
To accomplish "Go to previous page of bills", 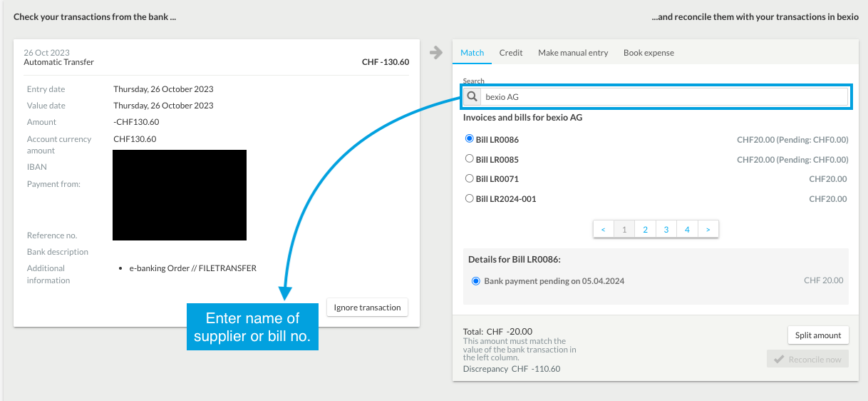I will point(603,230).
